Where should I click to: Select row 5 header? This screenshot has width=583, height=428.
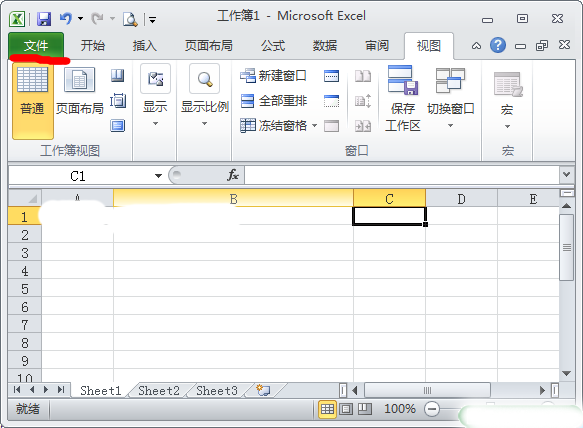25,289
